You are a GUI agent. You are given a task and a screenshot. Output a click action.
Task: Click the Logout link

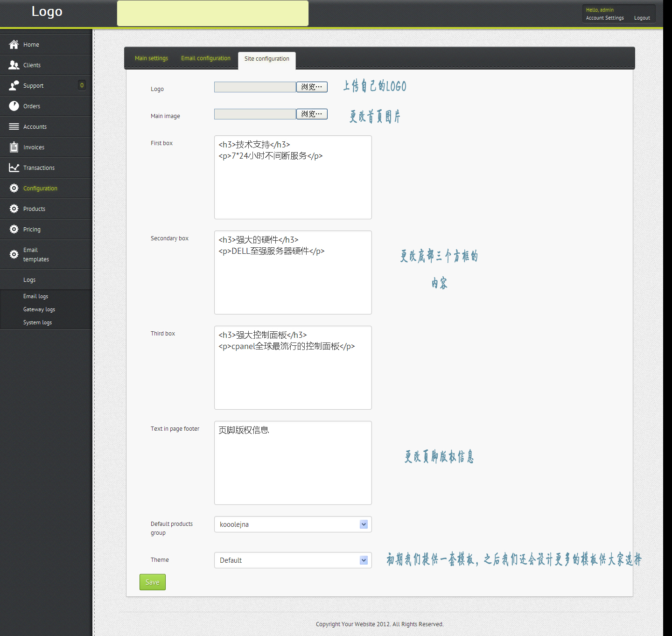click(x=642, y=18)
